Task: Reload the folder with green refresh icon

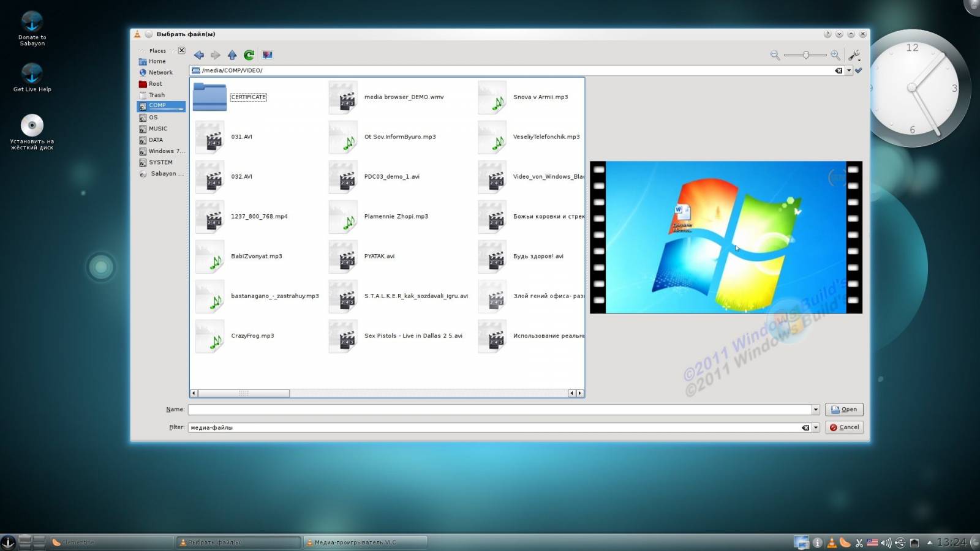Action: (249, 55)
